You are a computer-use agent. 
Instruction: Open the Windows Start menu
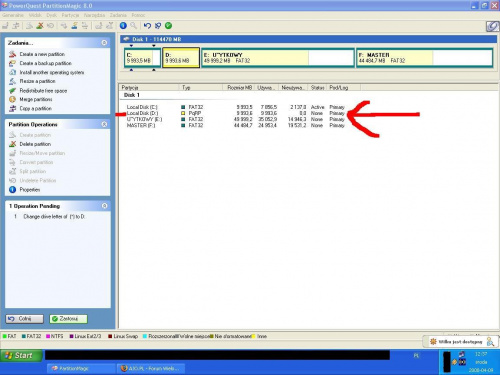(21, 356)
